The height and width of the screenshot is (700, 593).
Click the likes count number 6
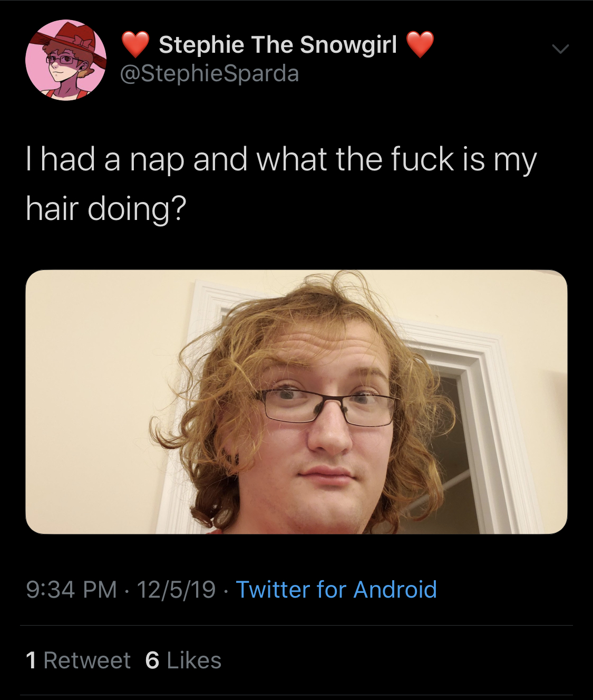tap(152, 660)
